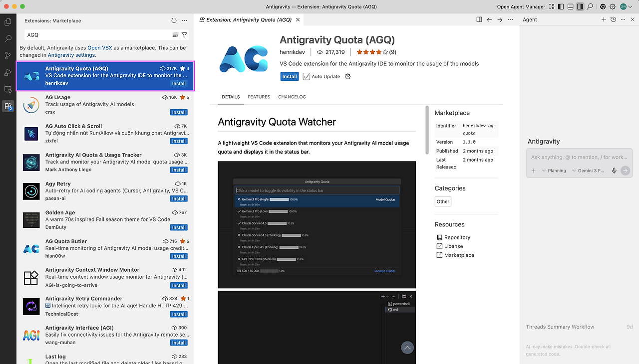
Task: Install the AG Auto Click & Scroll extension
Action: (x=179, y=141)
